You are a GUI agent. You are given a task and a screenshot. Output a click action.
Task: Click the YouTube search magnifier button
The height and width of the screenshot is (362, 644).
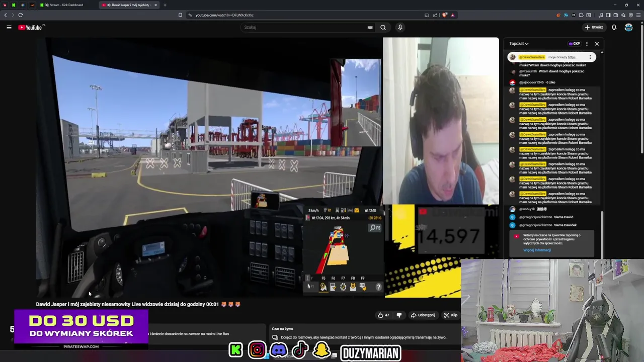383,27
